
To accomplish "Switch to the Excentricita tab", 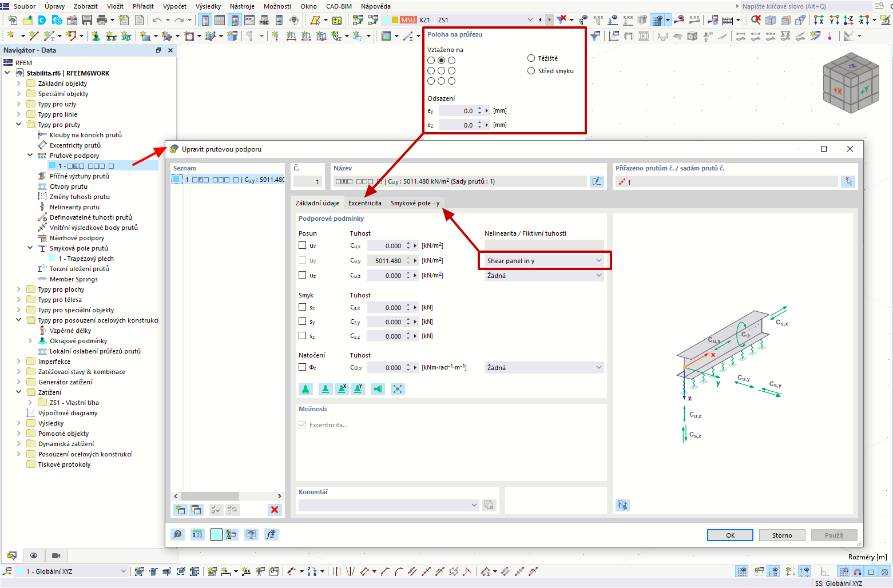I will 365,203.
